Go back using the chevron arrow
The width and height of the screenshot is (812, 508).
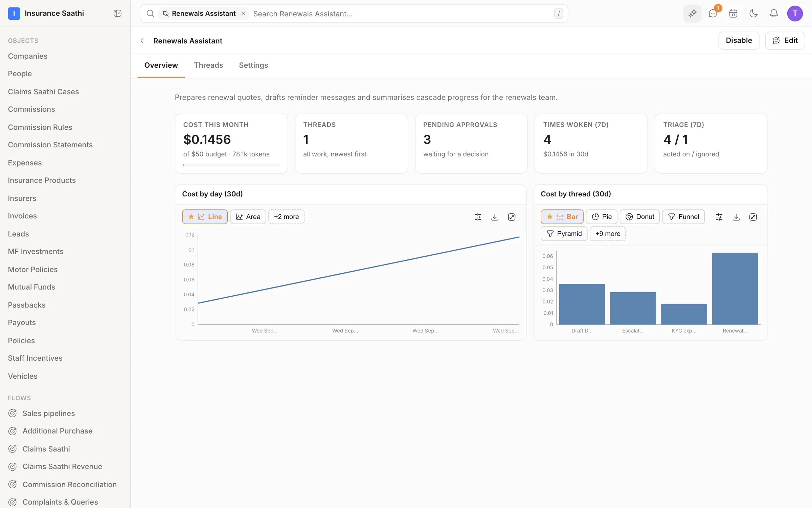(x=142, y=41)
